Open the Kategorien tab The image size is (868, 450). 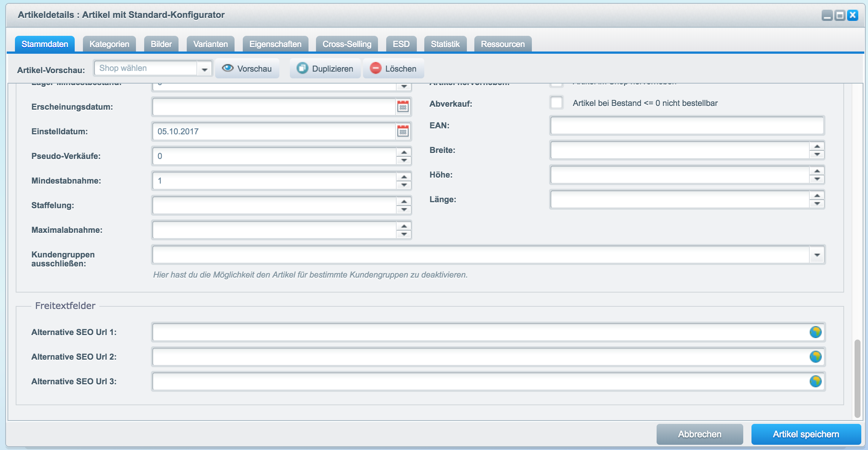tap(109, 44)
